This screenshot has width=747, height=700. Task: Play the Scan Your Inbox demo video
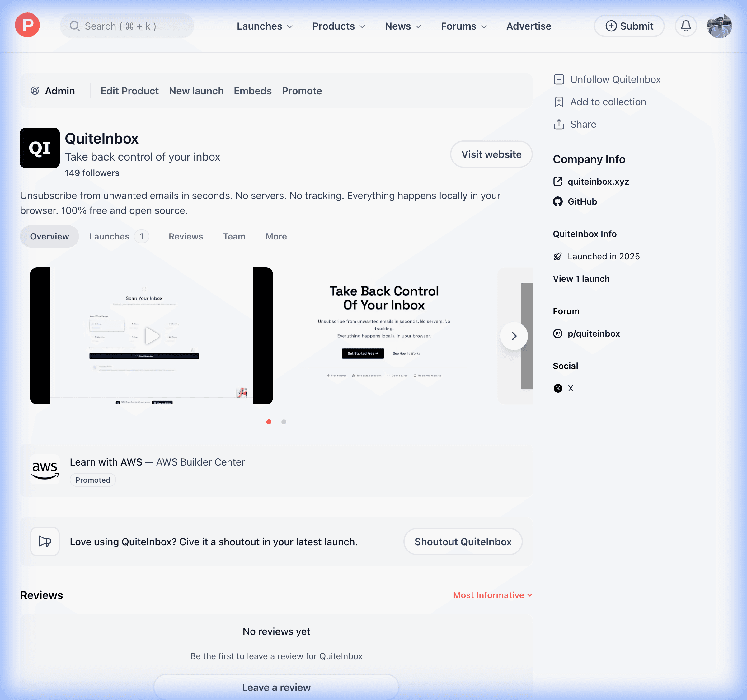[x=152, y=336]
